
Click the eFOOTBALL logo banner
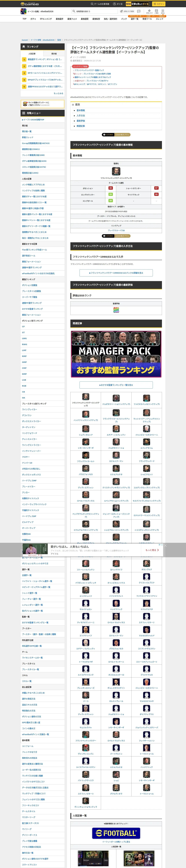pos(116,833)
